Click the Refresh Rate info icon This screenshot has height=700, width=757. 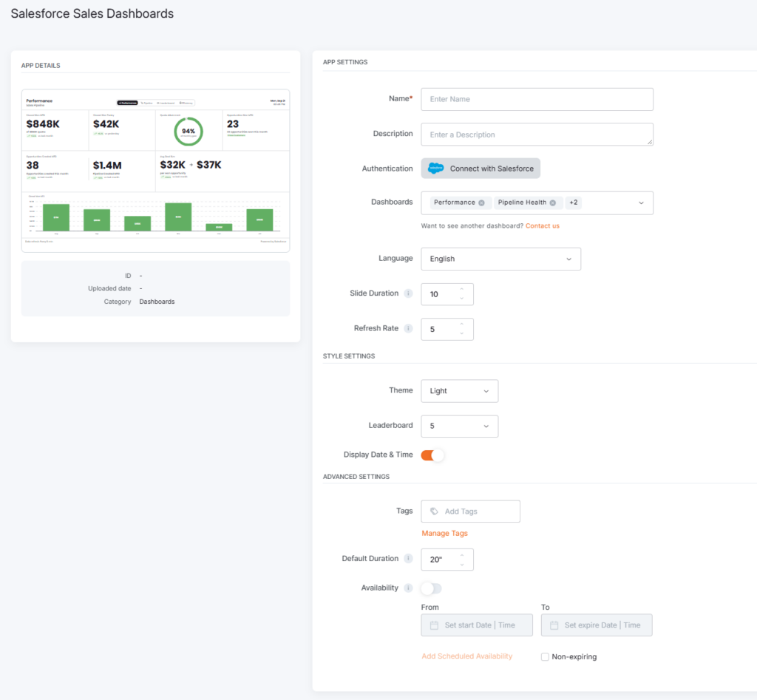pyautogui.click(x=408, y=329)
